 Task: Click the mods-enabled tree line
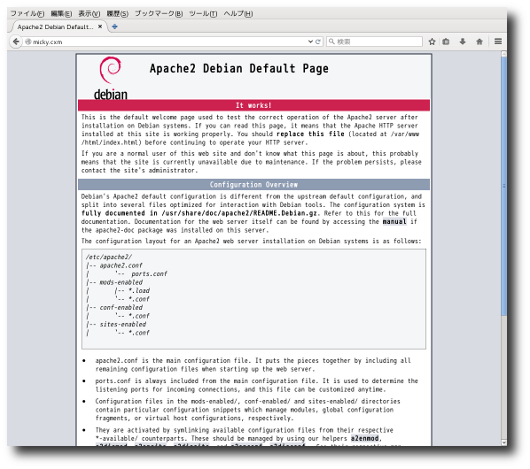point(121,282)
